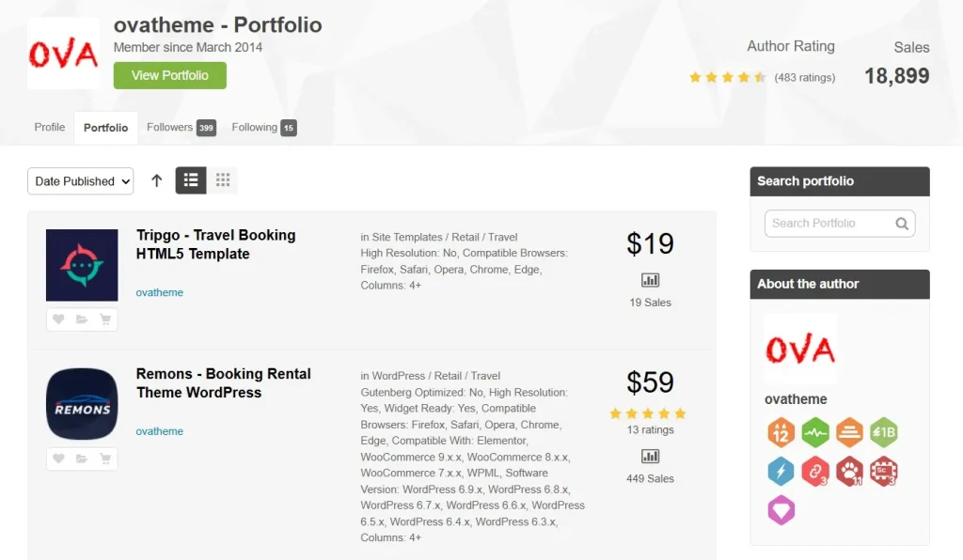Focus the Search Portfolio input field

(829, 224)
